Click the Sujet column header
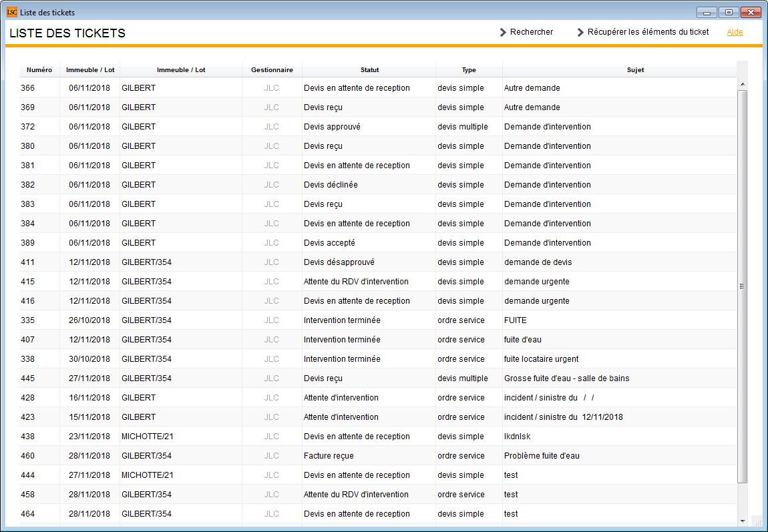 point(635,70)
